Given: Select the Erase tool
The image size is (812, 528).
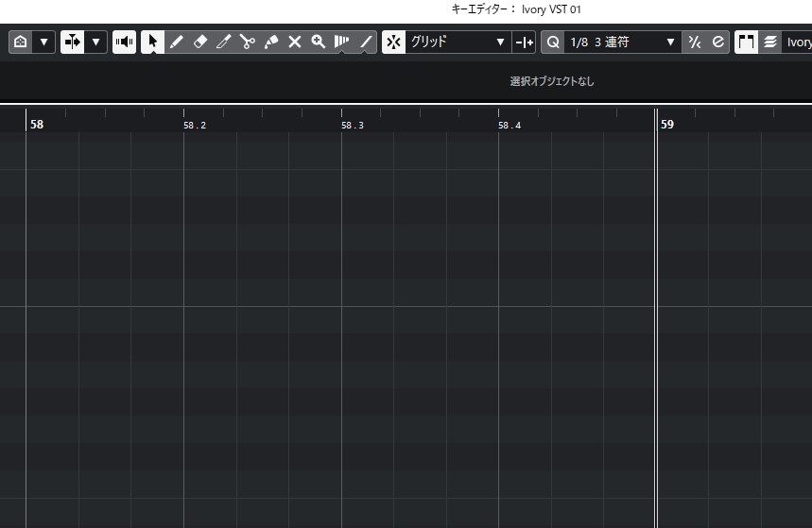Looking at the screenshot, I should [x=200, y=43].
